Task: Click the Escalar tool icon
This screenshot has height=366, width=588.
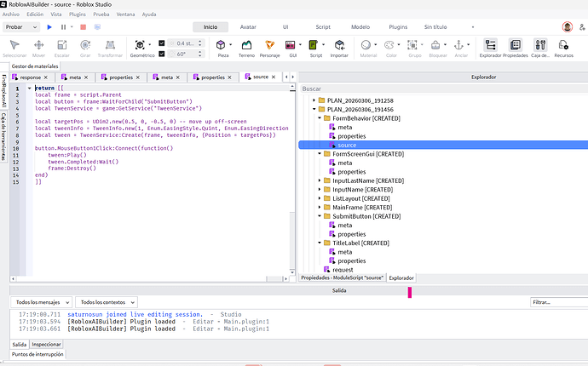Action: [63, 45]
